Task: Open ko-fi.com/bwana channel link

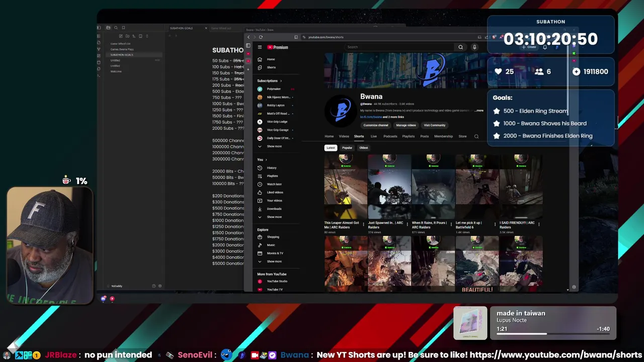Action: coord(371,117)
